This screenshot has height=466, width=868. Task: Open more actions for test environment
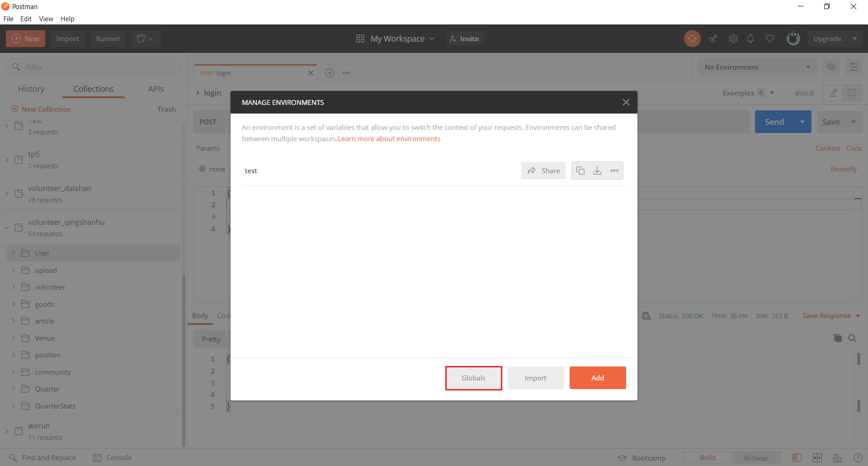coord(614,171)
